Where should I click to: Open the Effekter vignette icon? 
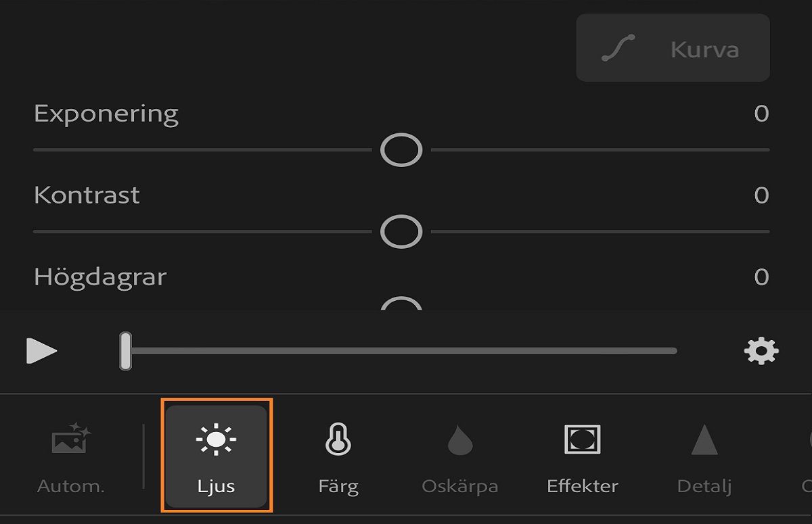581,440
